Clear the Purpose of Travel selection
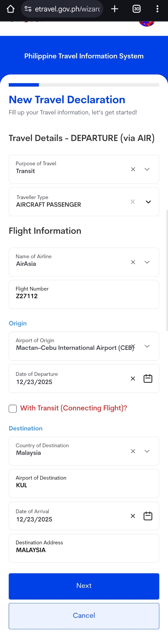The width and height of the screenshot is (168, 644). [133, 169]
